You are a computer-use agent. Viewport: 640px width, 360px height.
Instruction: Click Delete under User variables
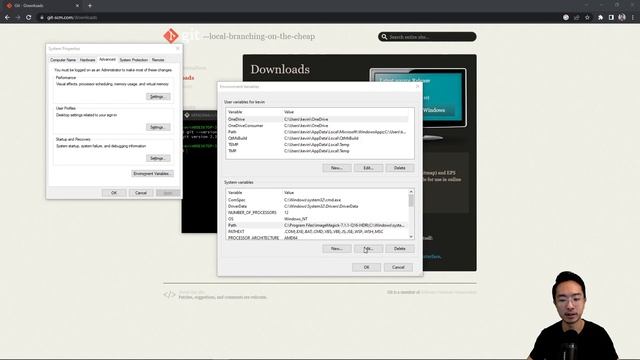(400, 168)
